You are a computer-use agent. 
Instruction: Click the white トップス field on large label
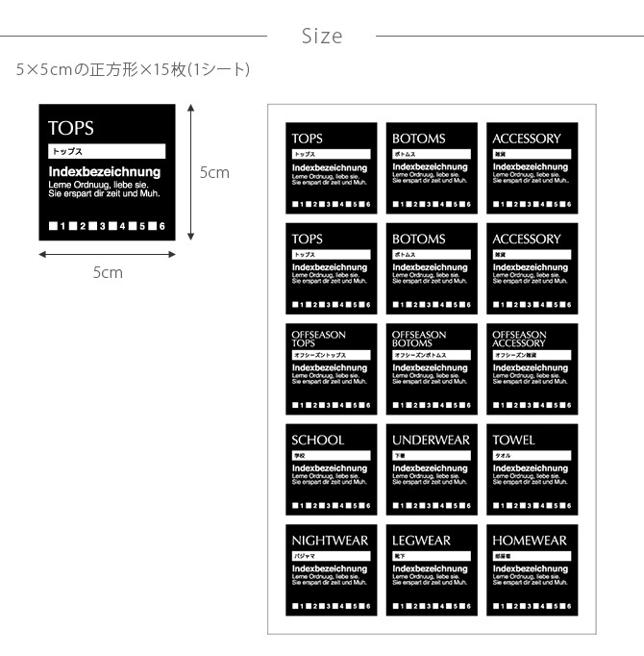point(107,151)
